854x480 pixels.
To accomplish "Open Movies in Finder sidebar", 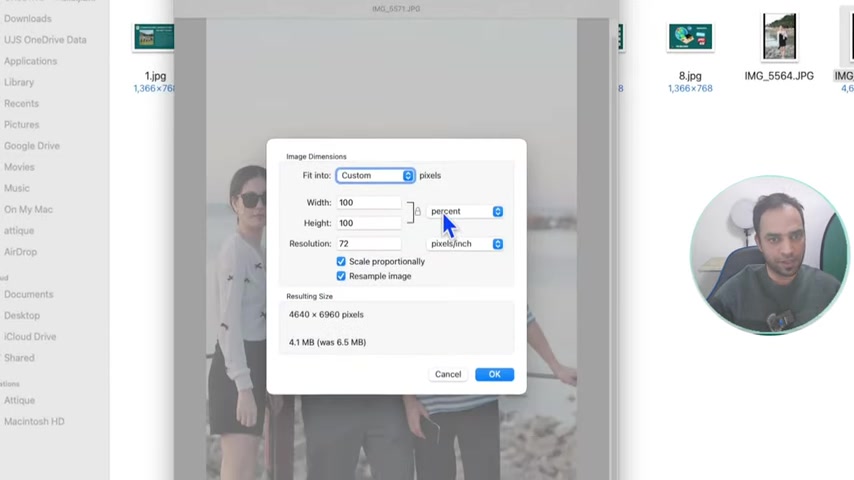I will coord(19,167).
